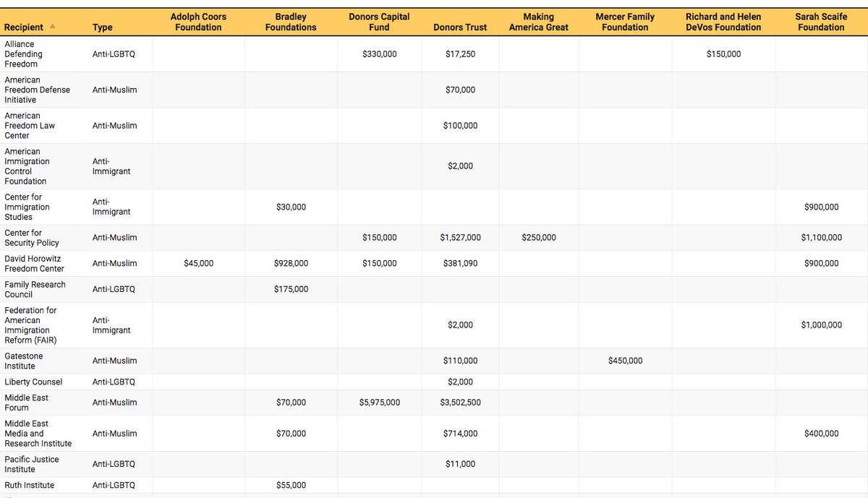Click Anti-LGBTQ type for Family Research Council

tap(114, 289)
